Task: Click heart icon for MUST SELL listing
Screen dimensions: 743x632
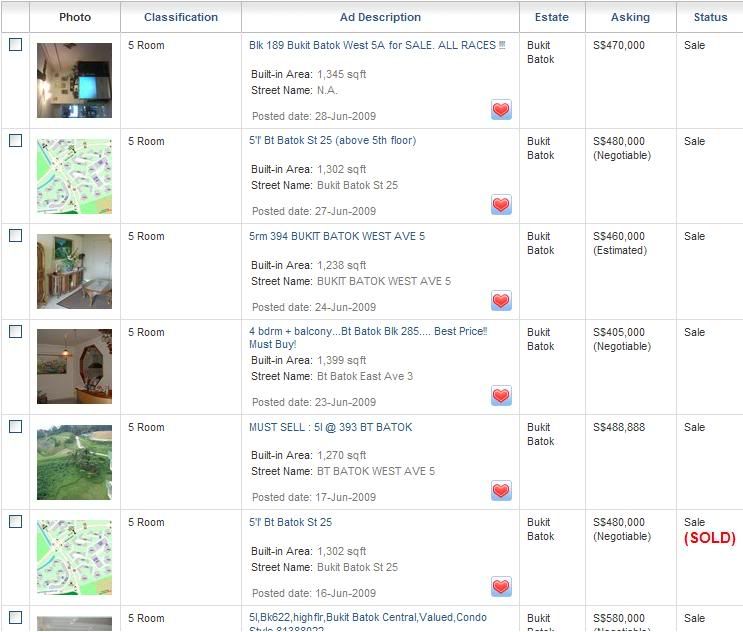Action: [x=501, y=491]
